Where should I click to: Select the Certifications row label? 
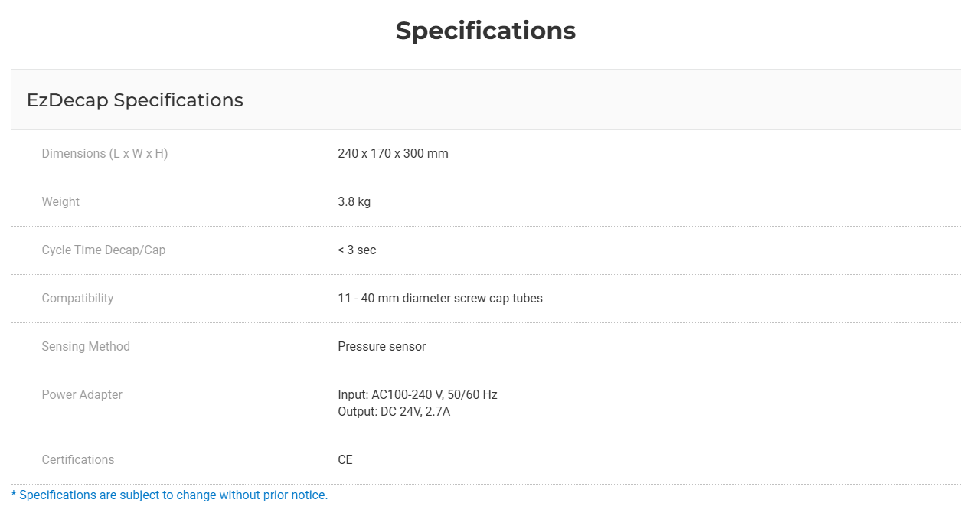coord(77,459)
